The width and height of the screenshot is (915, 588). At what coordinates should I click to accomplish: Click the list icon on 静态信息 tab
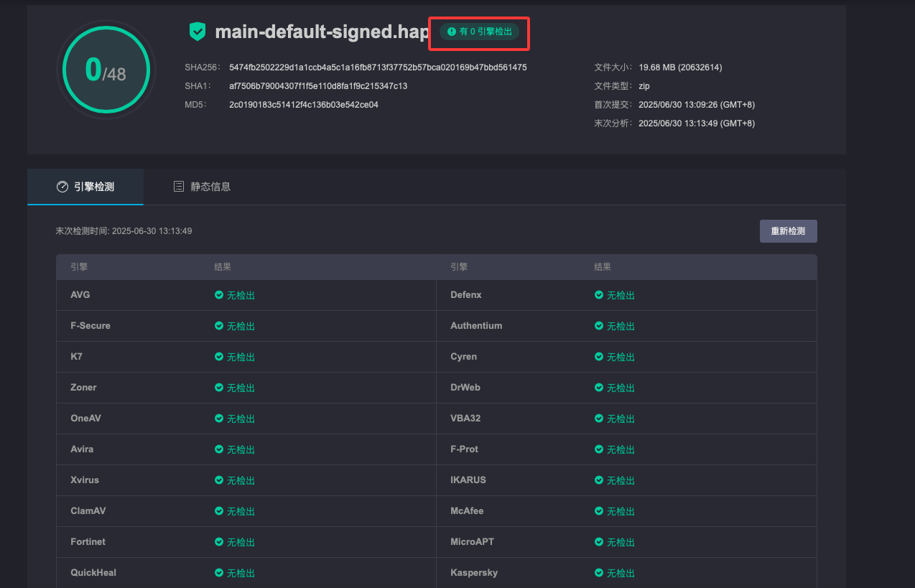pyautogui.click(x=179, y=187)
